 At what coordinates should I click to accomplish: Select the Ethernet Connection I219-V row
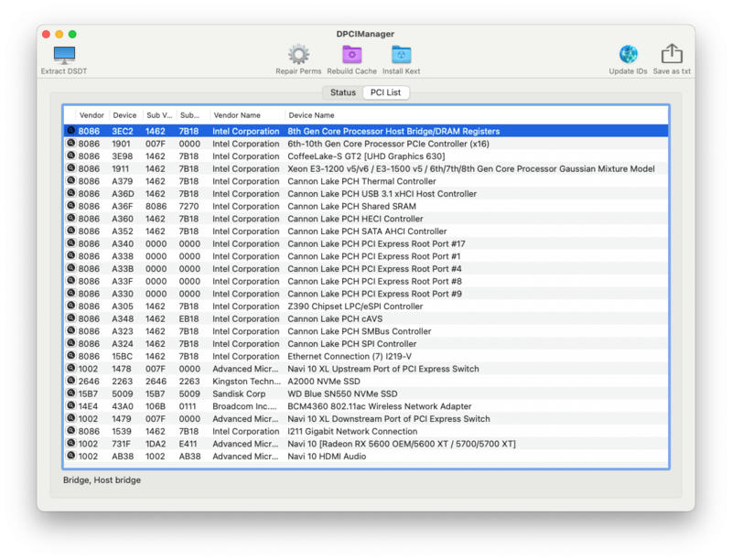point(366,356)
